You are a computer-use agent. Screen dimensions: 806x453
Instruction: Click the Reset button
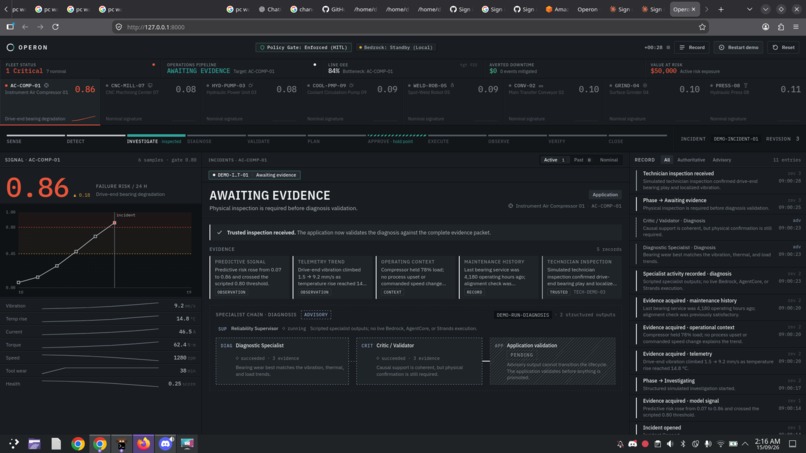tap(783, 47)
